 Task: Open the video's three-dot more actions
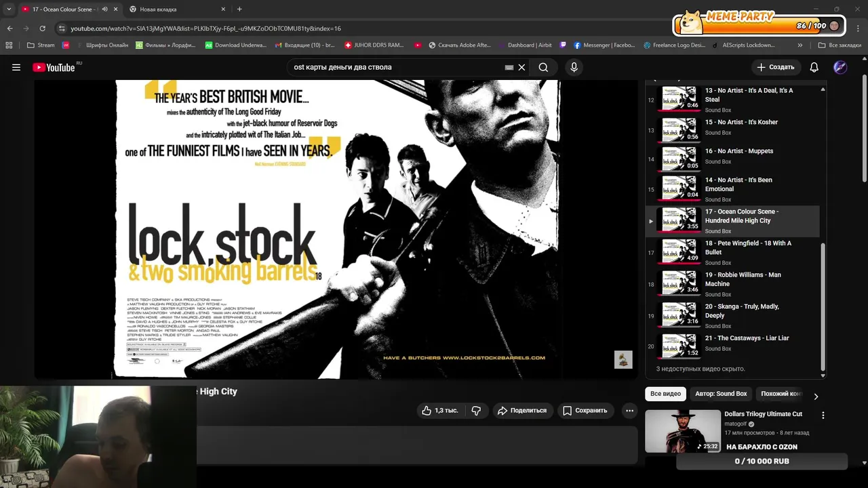tap(629, 410)
